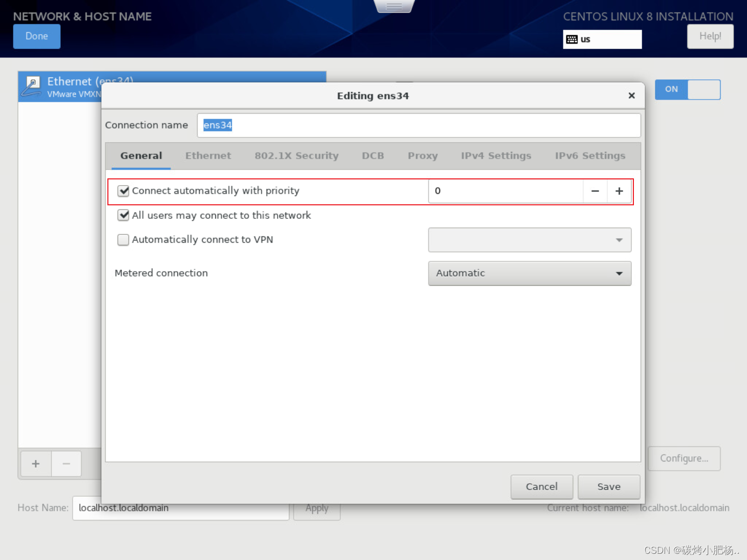Enable Automatically connect to VPN
Image resolution: width=747 pixels, height=560 pixels.
(x=123, y=240)
